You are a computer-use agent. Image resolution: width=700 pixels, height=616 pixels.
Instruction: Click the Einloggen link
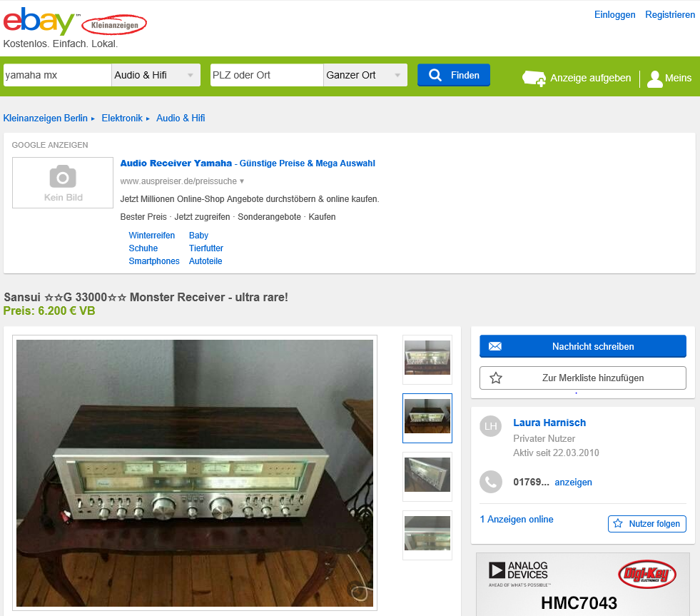[x=614, y=15]
